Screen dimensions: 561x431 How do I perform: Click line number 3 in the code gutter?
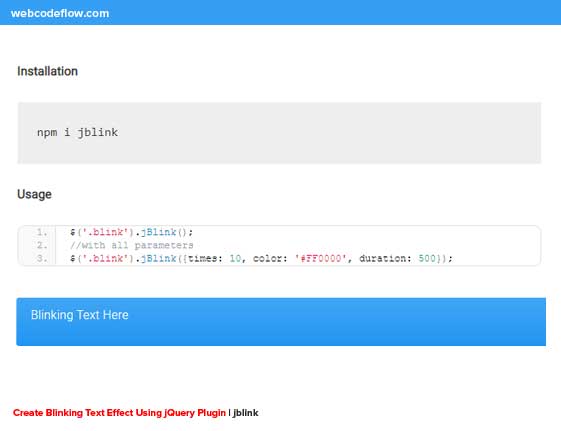pyautogui.click(x=42, y=258)
